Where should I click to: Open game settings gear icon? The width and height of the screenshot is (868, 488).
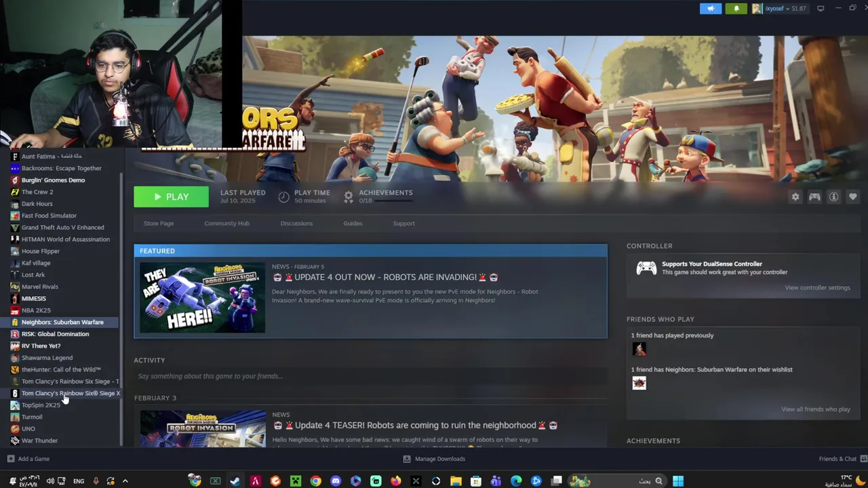795,197
